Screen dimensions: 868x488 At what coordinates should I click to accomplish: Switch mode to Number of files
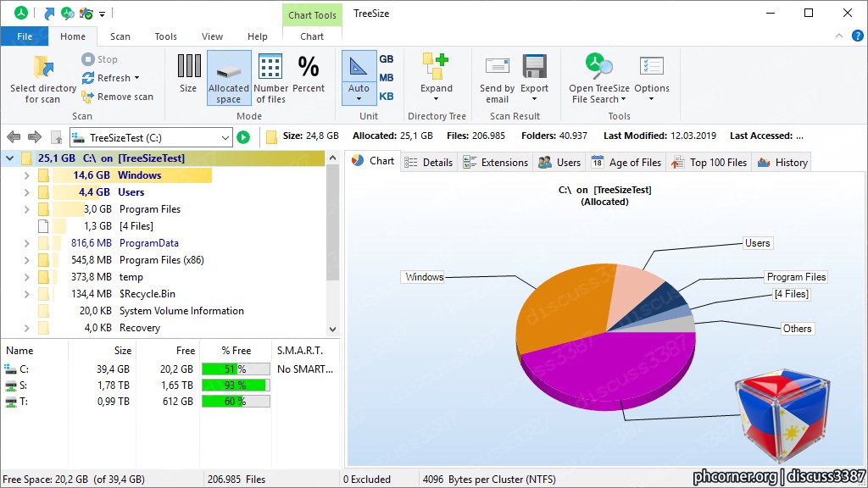click(270, 78)
